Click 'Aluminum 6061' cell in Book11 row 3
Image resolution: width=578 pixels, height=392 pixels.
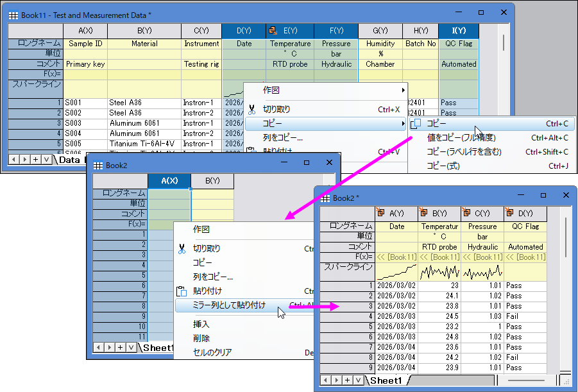click(144, 123)
